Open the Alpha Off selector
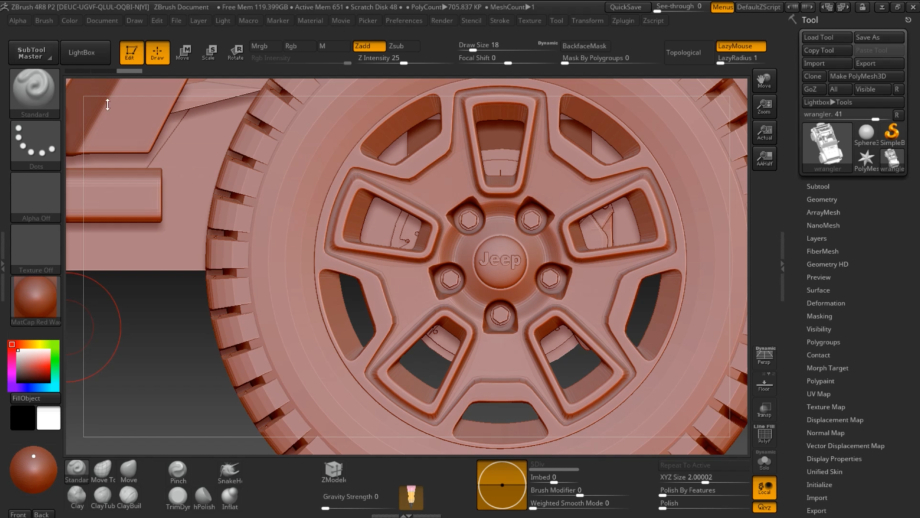This screenshot has height=518, width=920. point(35,197)
